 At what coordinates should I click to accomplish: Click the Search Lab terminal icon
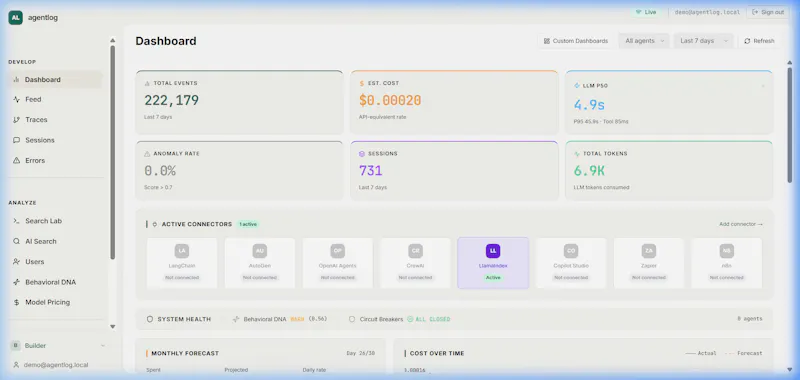pos(16,221)
